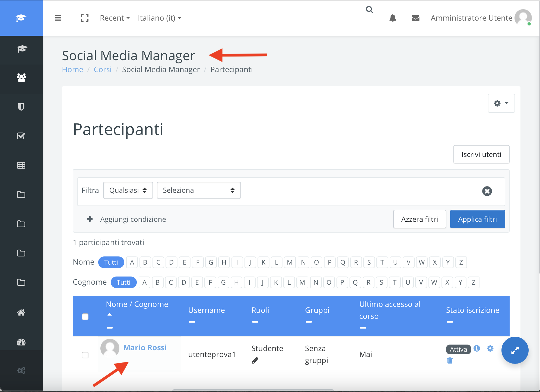Click the Amministratore Utente avatar
Screen dimensions: 540x392
point(523,18)
